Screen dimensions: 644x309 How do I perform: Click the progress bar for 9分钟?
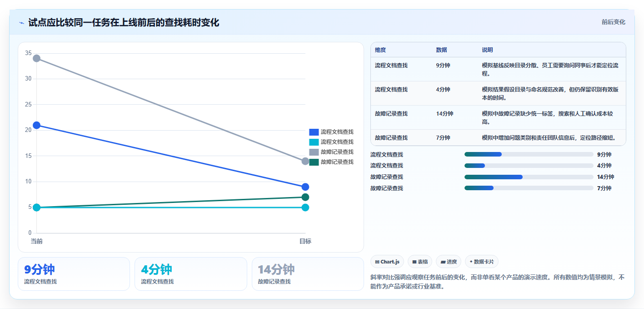tap(529, 154)
